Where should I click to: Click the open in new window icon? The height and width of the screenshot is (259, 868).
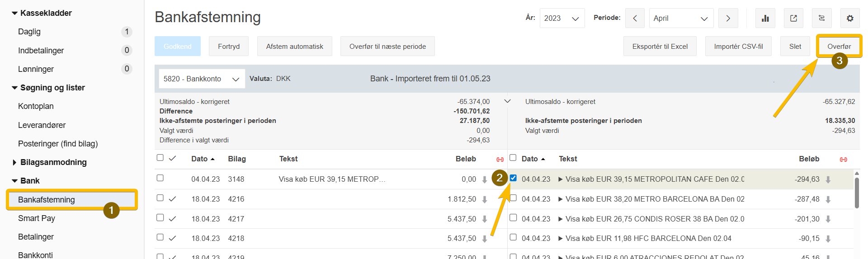coord(793,18)
